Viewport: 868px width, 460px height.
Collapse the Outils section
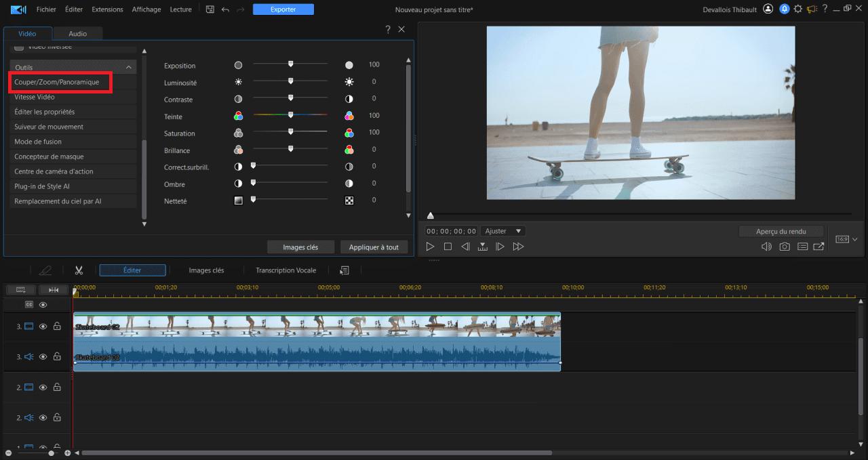click(x=129, y=67)
